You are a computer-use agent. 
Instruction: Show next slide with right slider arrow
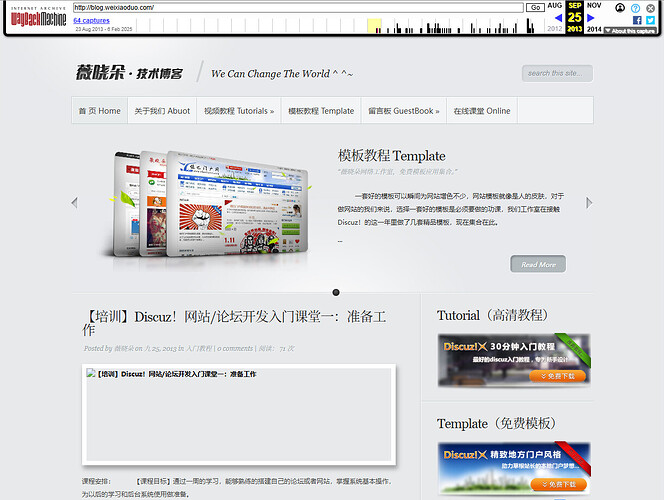point(589,203)
